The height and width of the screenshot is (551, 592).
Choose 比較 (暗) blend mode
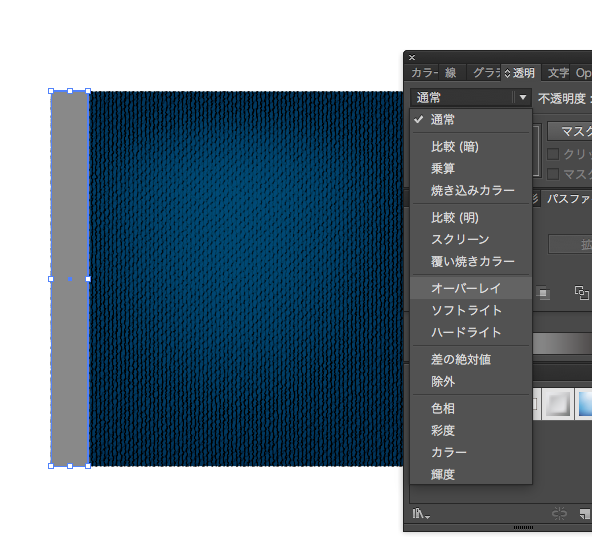coord(471,147)
